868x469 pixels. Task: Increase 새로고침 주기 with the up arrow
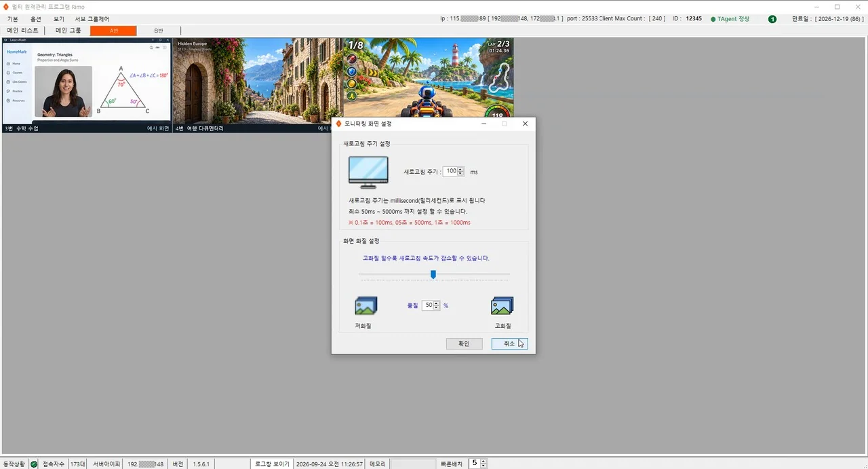[x=461, y=170]
